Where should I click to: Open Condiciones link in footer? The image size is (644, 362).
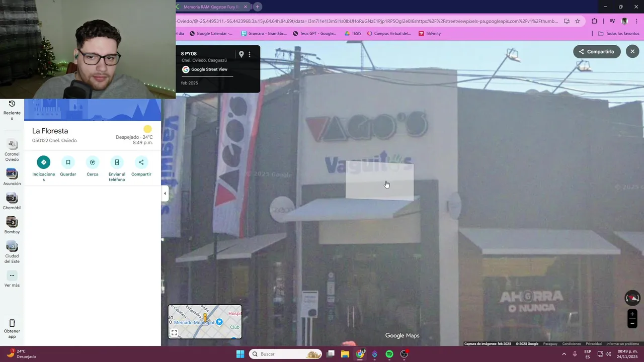pyautogui.click(x=572, y=344)
